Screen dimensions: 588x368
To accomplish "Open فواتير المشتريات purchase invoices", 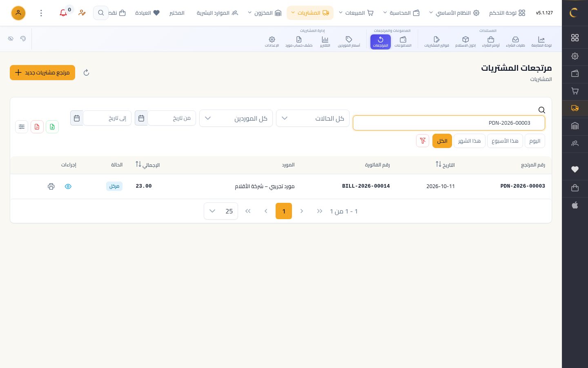I will pos(437,42).
